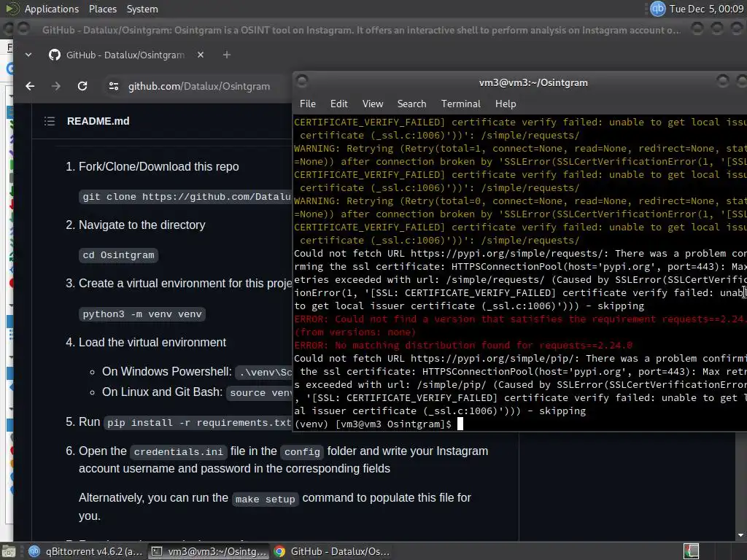Click the README.md heading label
The height and width of the screenshot is (560, 747).
98,121
